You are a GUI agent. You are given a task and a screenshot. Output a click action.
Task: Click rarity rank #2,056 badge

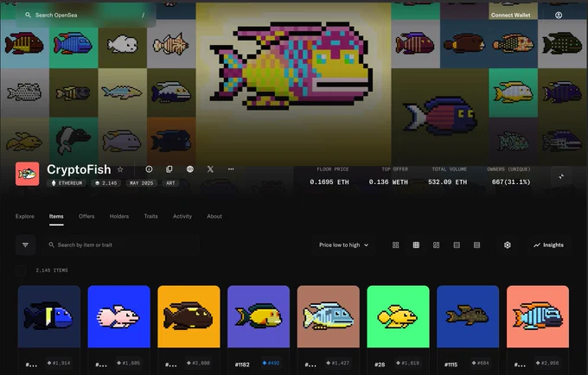(547, 363)
